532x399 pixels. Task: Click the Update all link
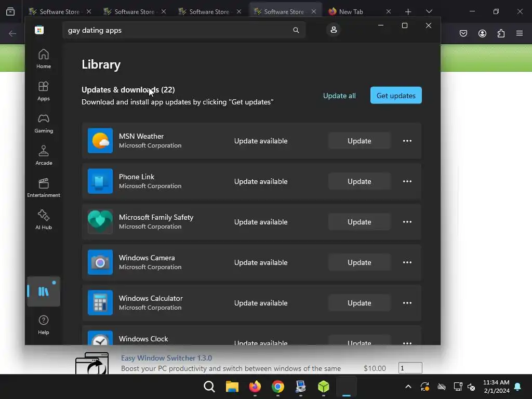coord(339,96)
